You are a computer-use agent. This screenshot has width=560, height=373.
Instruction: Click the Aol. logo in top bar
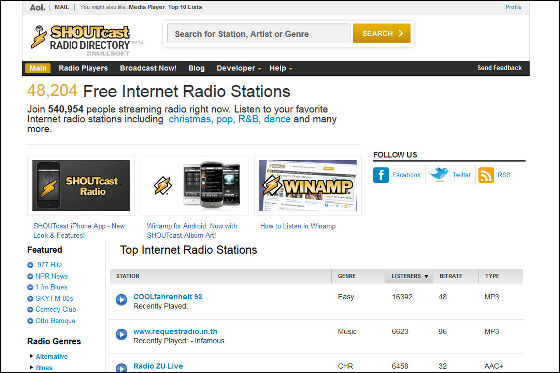37,7
